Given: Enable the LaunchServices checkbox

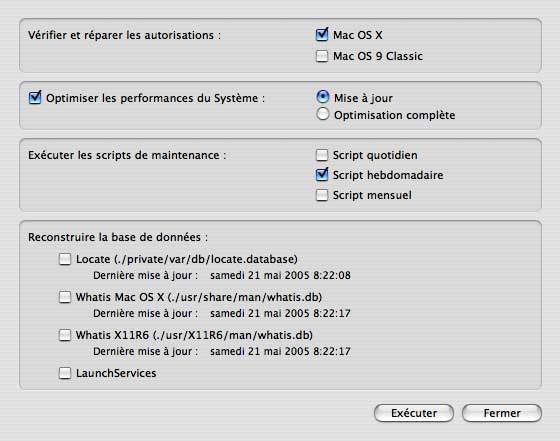Looking at the screenshot, I should coord(65,373).
